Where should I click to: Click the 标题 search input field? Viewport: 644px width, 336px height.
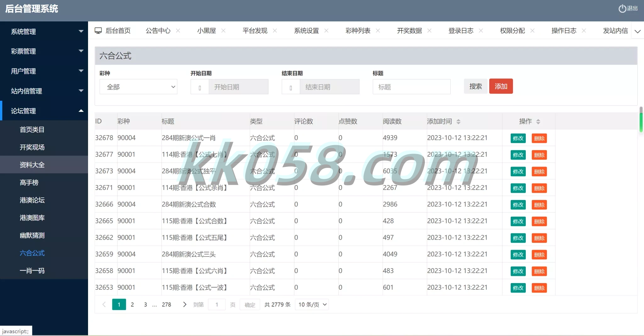pos(412,87)
